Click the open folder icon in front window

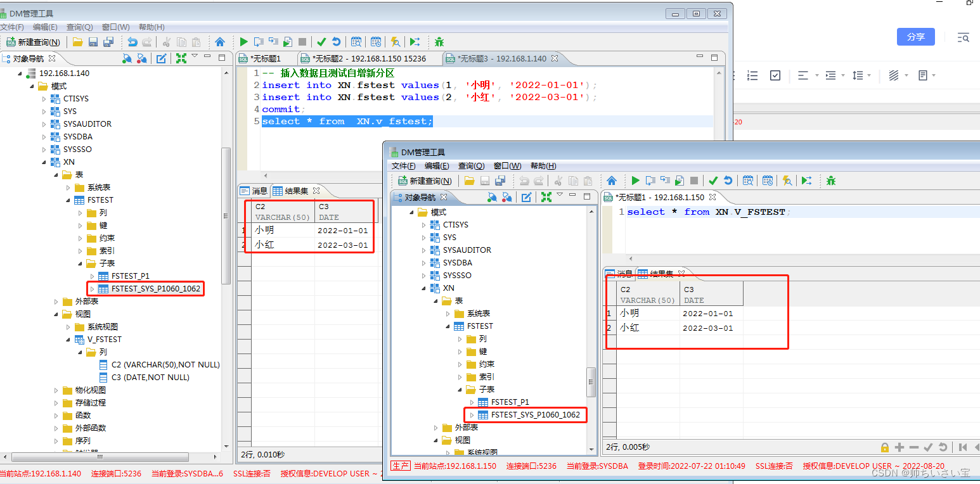click(470, 181)
